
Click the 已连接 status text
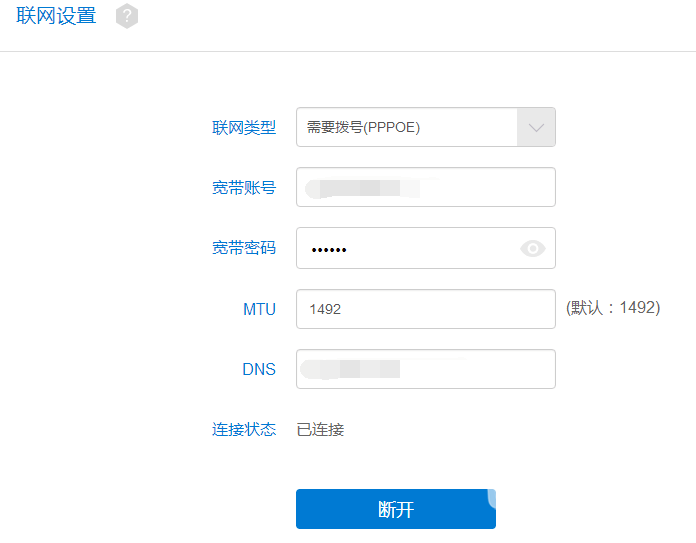320,430
